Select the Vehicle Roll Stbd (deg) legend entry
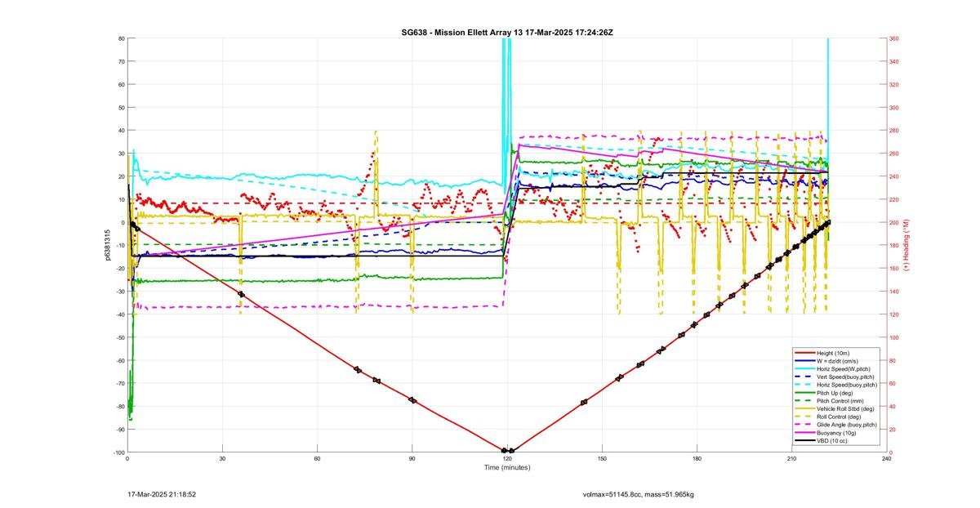The width and height of the screenshot is (980, 508). (836, 408)
